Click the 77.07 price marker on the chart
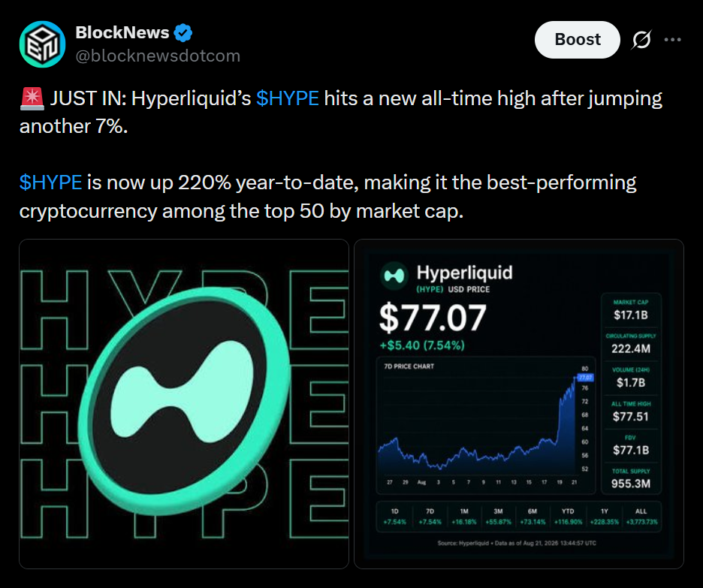 (x=586, y=378)
